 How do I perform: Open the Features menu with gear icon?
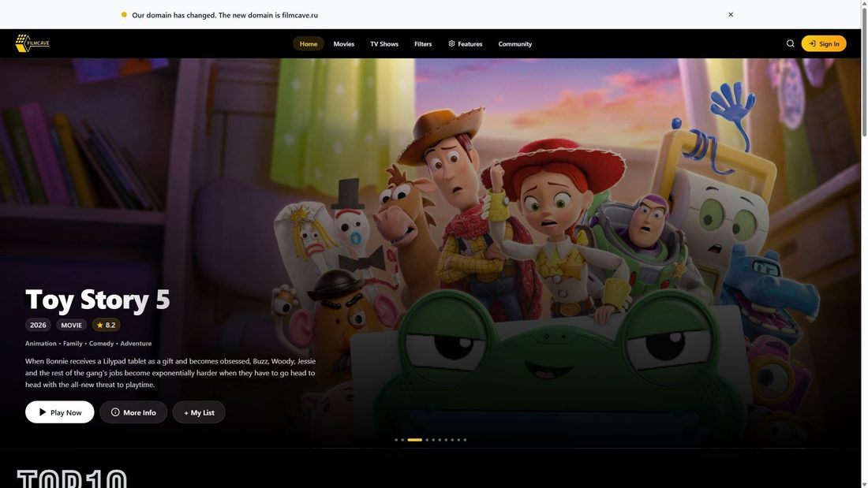[465, 43]
